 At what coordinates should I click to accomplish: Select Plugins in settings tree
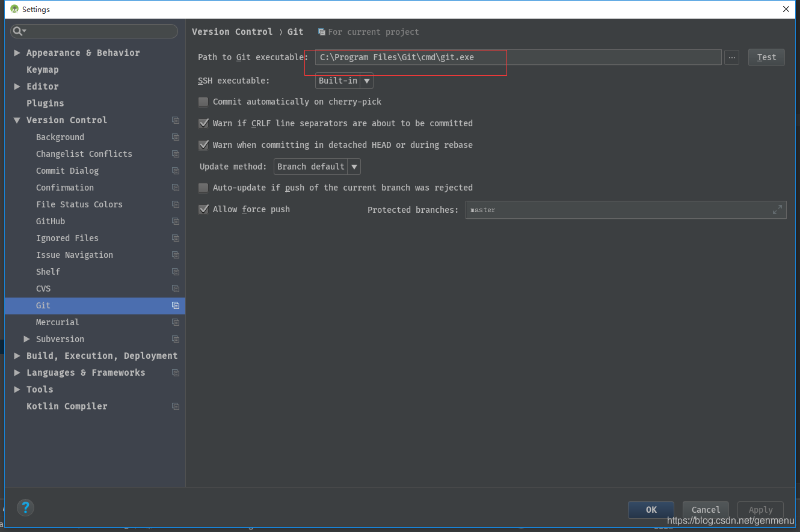(x=45, y=103)
